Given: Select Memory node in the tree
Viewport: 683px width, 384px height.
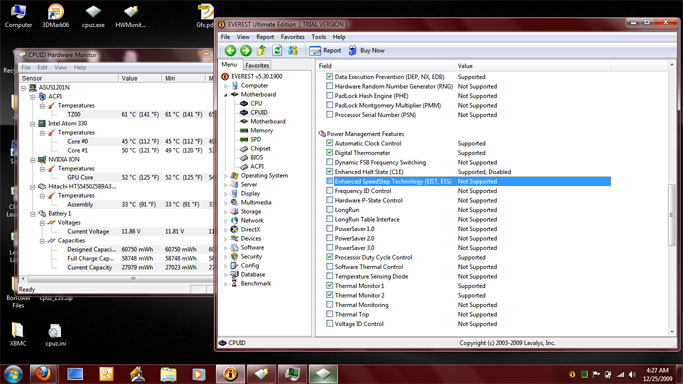Looking at the screenshot, I should 261,130.
